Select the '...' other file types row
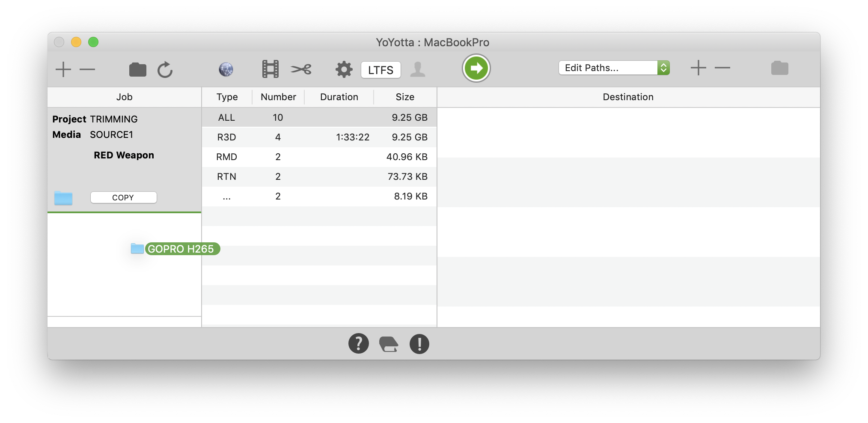 pyautogui.click(x=319, y=196)
